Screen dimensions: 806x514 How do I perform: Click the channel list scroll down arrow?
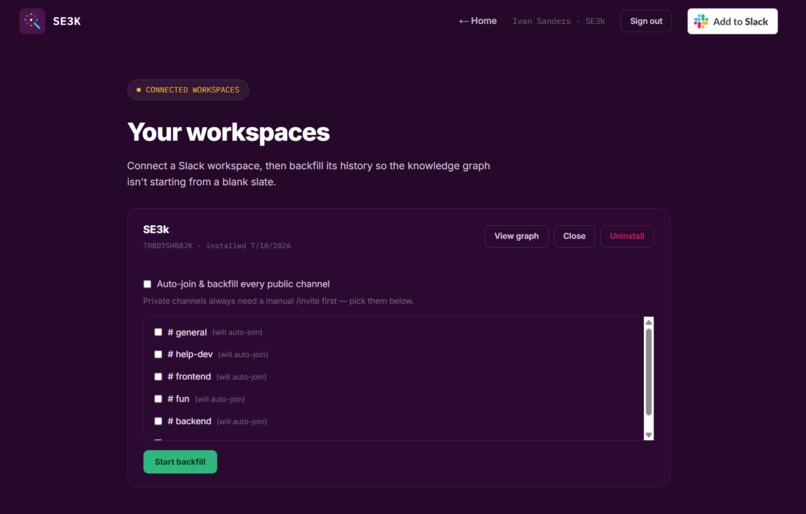(649, 435)
